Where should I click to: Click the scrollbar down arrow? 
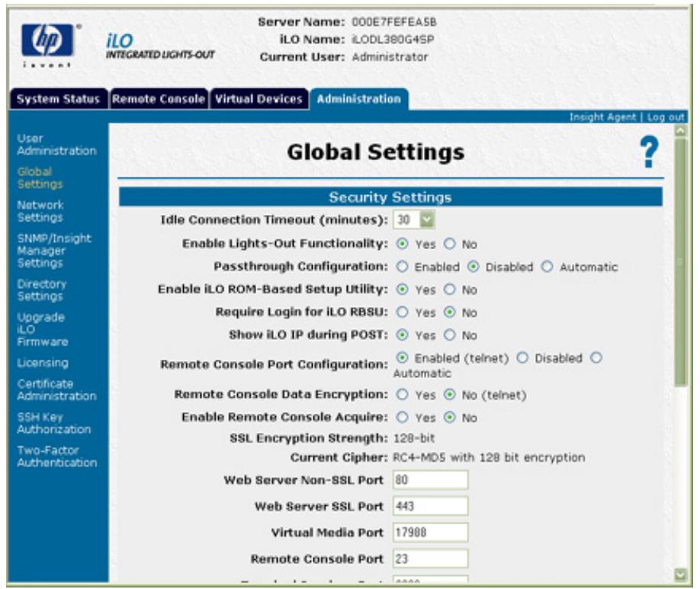click(x=680, y=575)
